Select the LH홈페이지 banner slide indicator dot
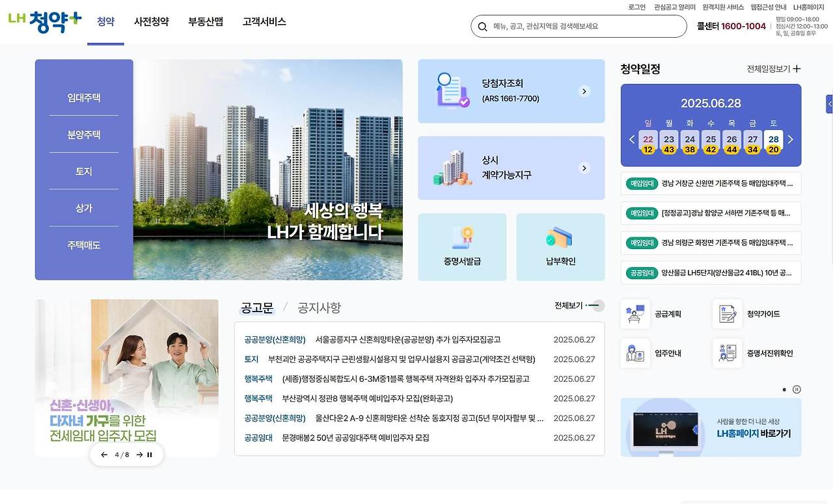Image resolution: width=833 pixels, height=504 pixels. pyautogui.click(x=784, y=390)
